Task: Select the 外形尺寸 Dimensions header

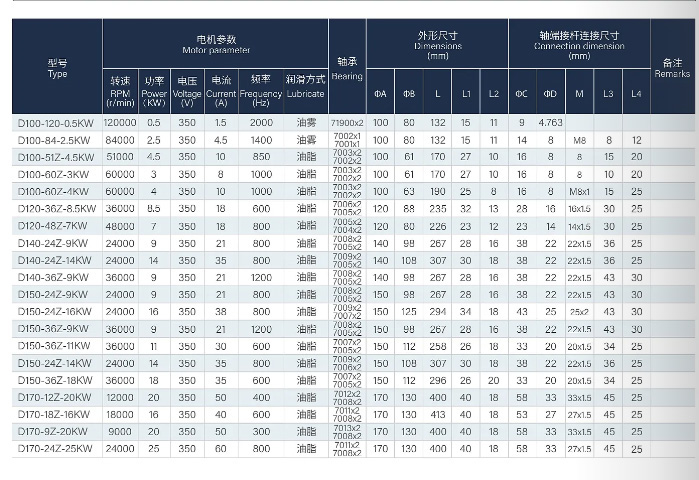Action: pos(437,44)
